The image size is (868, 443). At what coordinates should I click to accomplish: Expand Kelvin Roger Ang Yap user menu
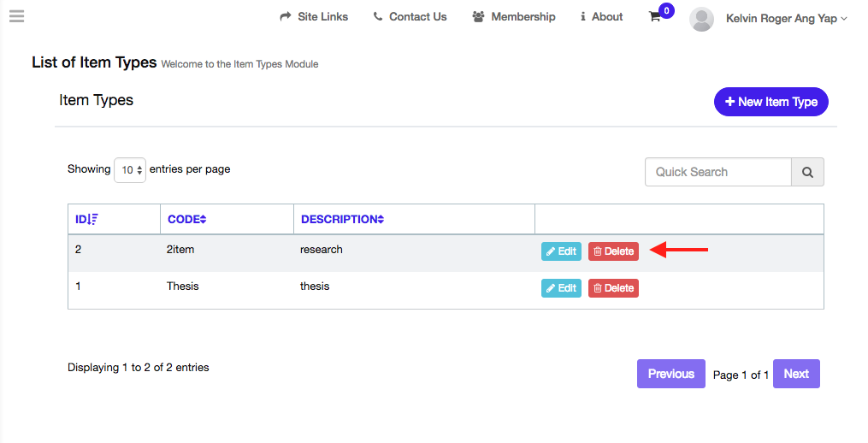pyautogui.click(x=786, y=18)
